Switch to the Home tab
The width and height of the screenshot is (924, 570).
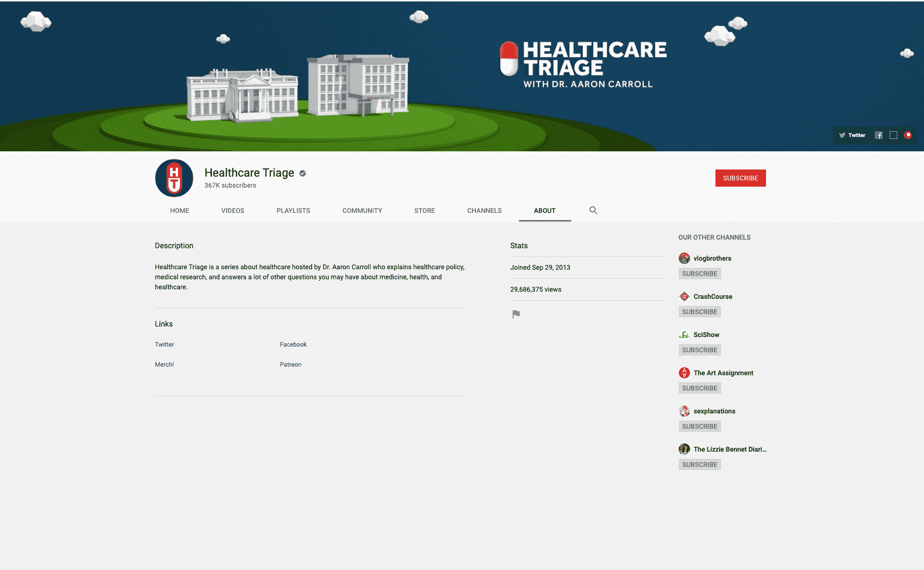click(179, 211)
